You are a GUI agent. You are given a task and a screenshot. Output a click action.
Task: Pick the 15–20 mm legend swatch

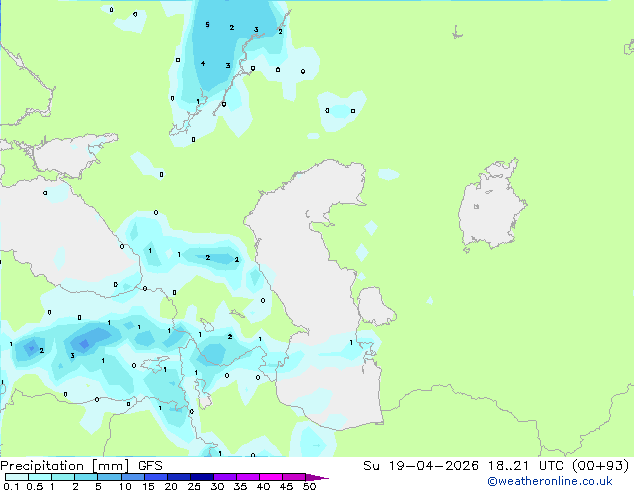pyautogui.click(x=155, y=477)
